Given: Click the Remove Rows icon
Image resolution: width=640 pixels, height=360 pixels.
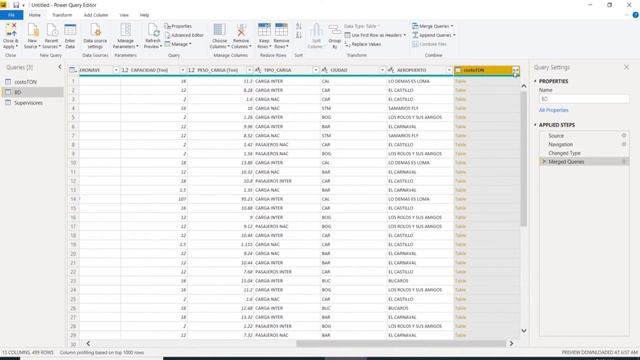Looking at the screenshot, I should click(x=281, y=30).
